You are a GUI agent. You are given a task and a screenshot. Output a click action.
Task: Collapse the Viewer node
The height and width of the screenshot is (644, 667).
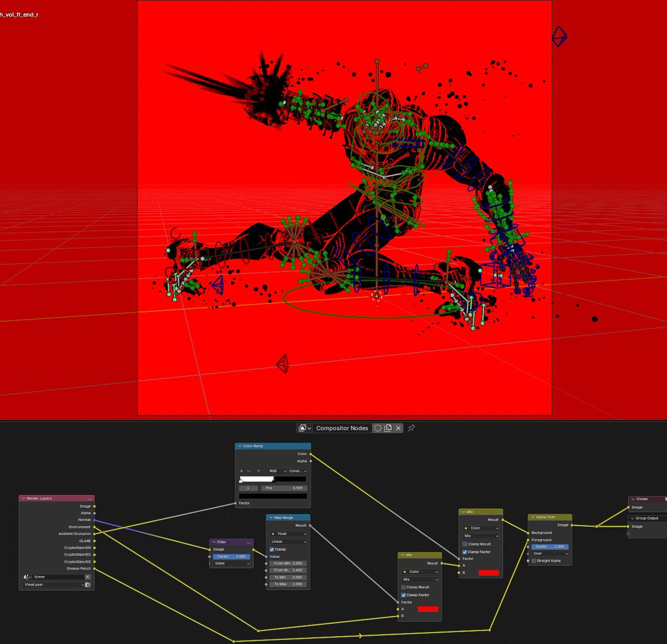pos(633,499)
